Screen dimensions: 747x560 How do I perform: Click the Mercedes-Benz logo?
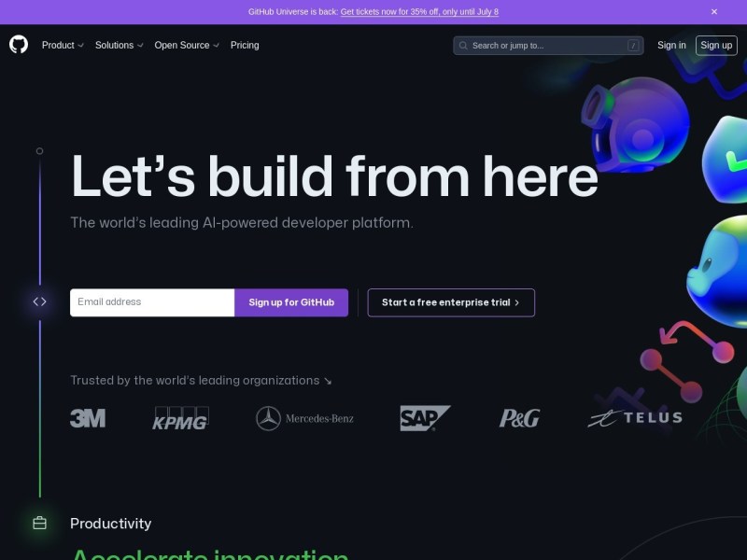coord(305,418)
